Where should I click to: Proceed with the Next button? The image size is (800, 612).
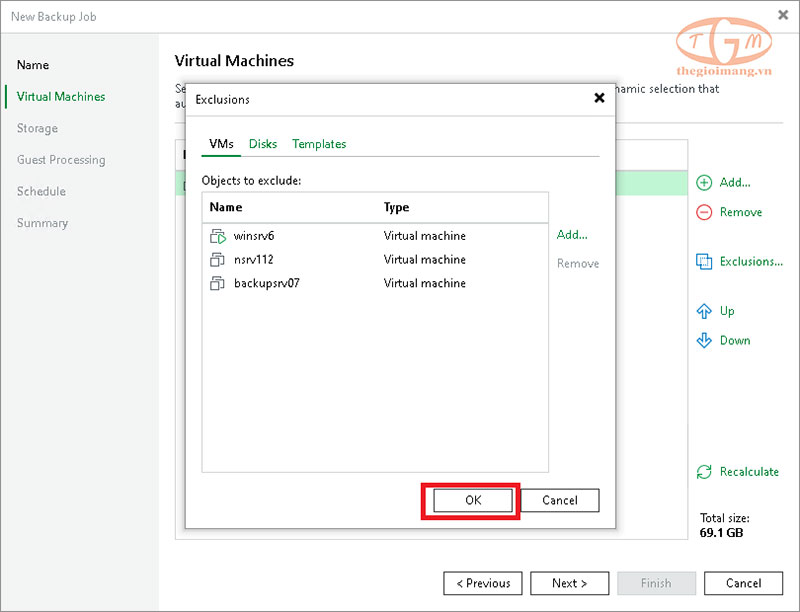pyautogui.click(x=569, y=583)
